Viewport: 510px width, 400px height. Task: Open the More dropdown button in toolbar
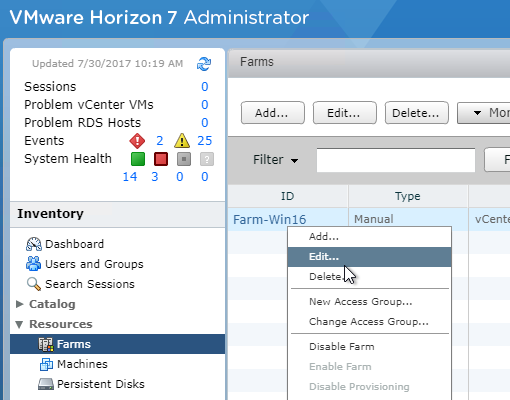(484, 113)
